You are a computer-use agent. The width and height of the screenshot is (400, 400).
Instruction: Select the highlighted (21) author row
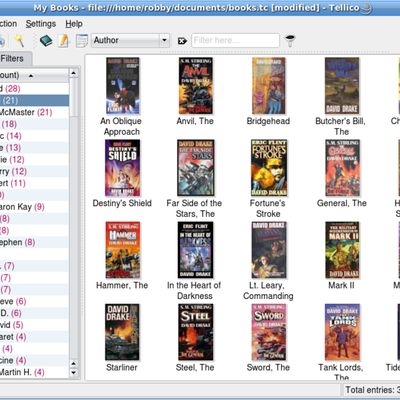(34, 100)
